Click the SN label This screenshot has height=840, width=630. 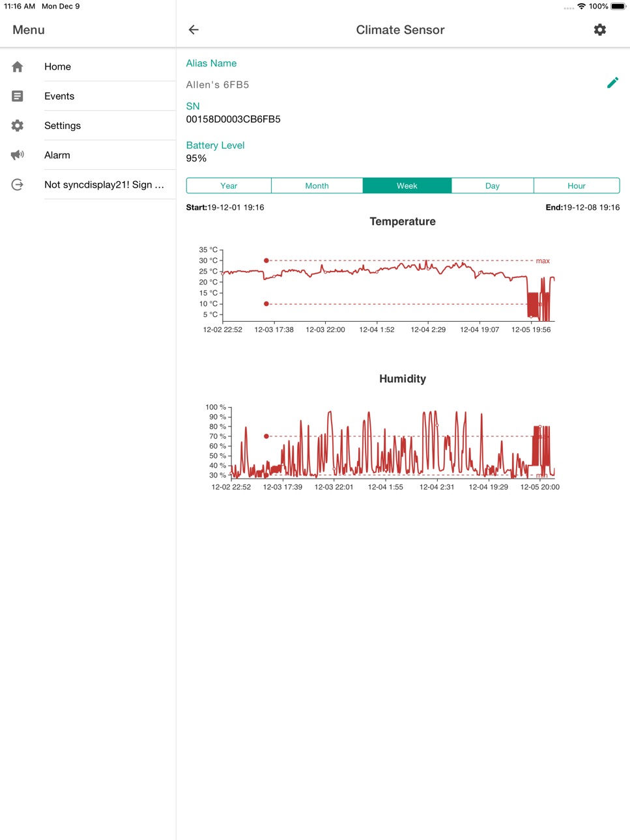pyautogui.click(x=193, y=106)
